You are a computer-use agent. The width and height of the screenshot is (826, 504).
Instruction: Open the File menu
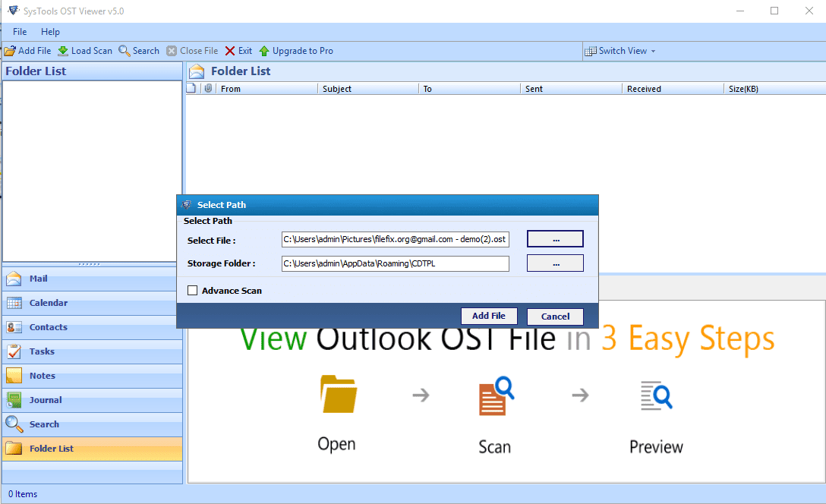click(x=20, y=32)
